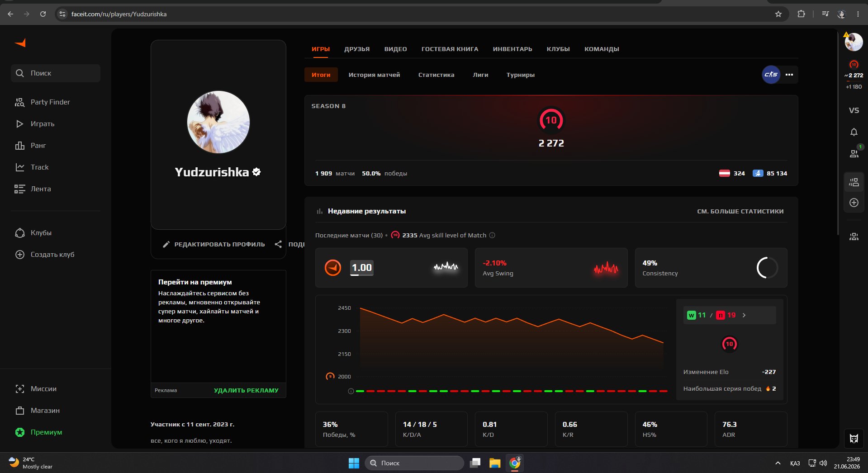Open the Windows Start menu
Viewport: 868px width, 473px height.
coord(354,463)
